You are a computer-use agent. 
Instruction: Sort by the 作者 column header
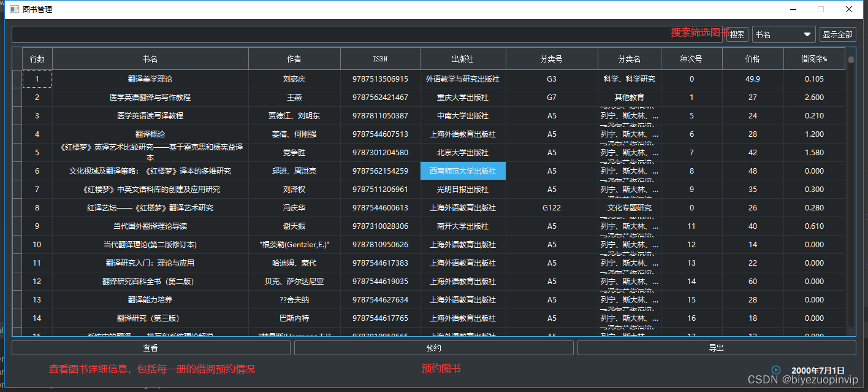click(294, 59)
